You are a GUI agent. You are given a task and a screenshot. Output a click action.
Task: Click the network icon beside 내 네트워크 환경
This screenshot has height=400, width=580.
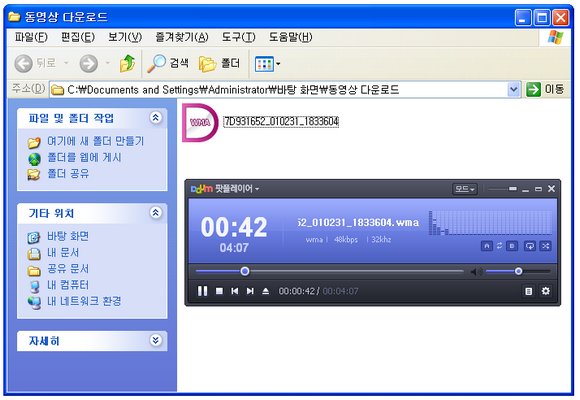(x=34, y=303)
